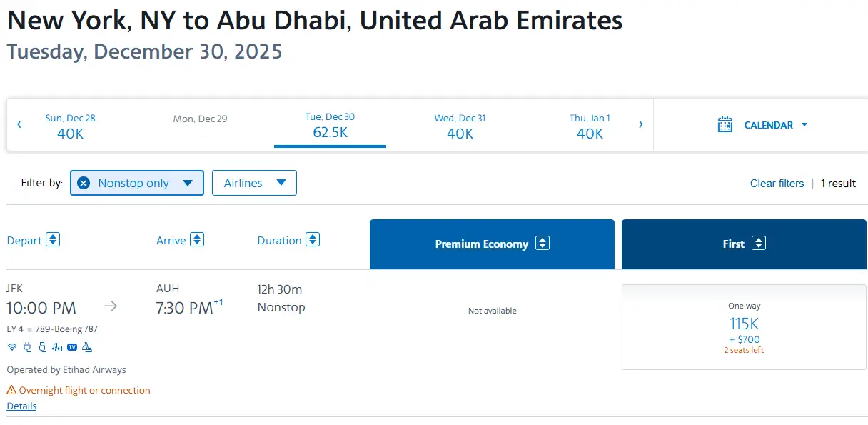Open the flight Details link
The height and width of the screenshot is (425, 868).
[21, 406]
